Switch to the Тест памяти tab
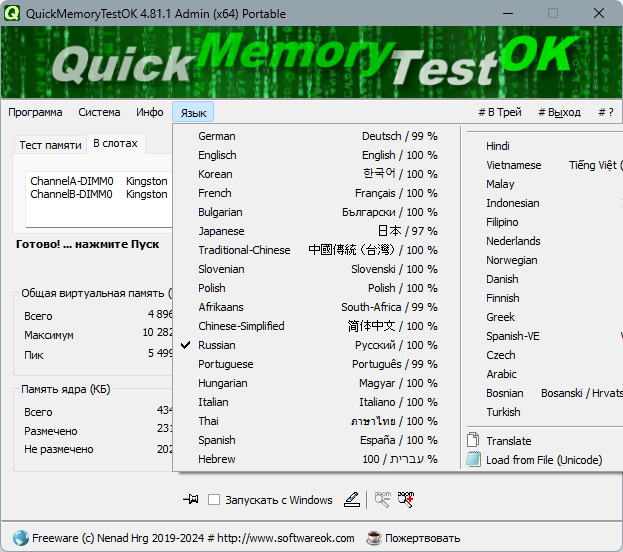 click(50, 145)
